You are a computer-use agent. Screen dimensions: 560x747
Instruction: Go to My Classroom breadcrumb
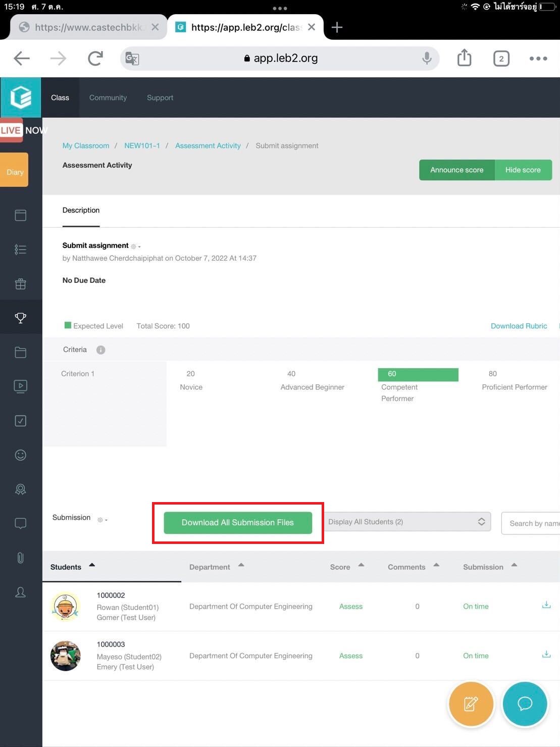pyautogui.click(x=86, y=145)
